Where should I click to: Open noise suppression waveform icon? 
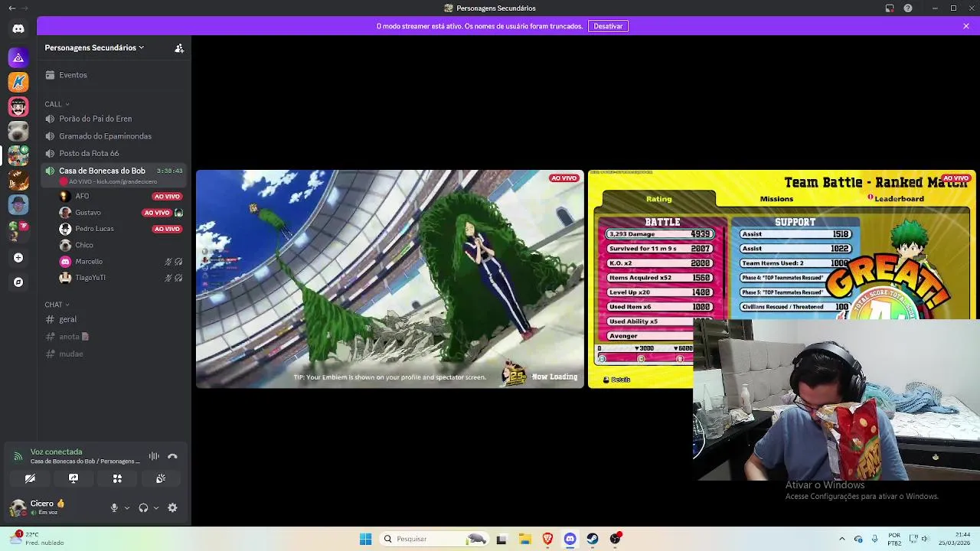point(154,456)
